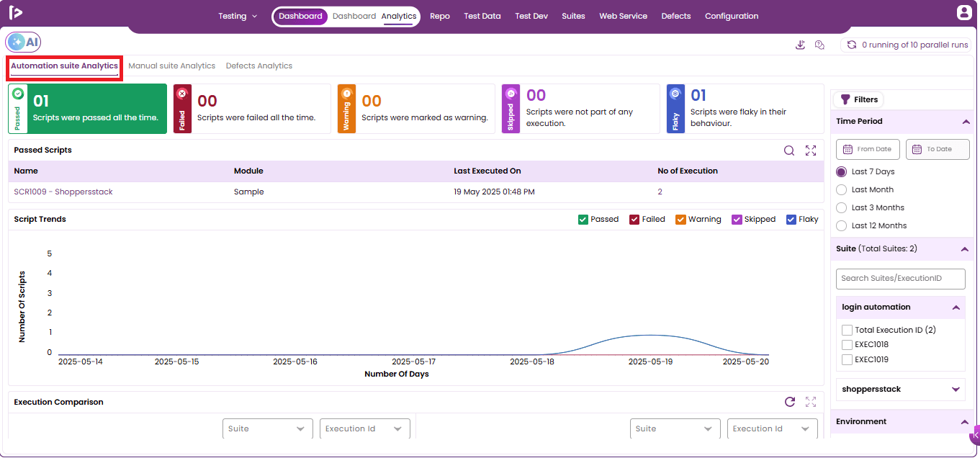The height and width of the screenshot is (458, 980).
Task: Open the left Execution Id dropdown
Action: click(x=365, y=428)
